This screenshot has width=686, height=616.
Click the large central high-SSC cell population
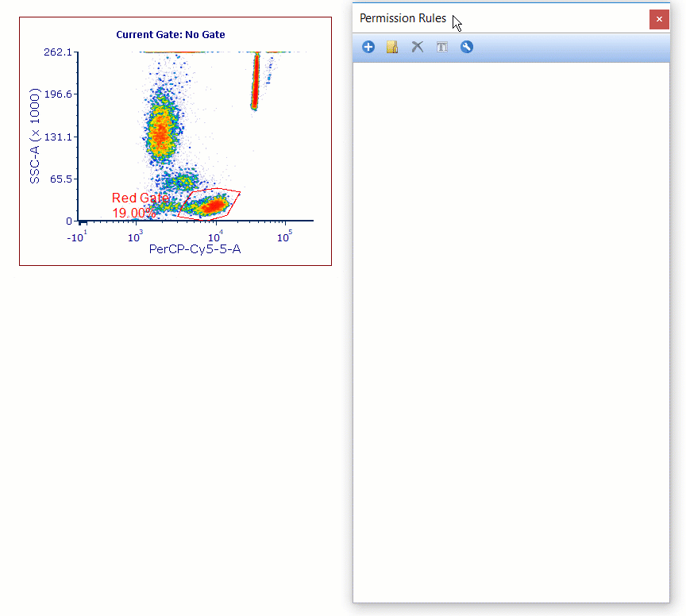[160, 127]
